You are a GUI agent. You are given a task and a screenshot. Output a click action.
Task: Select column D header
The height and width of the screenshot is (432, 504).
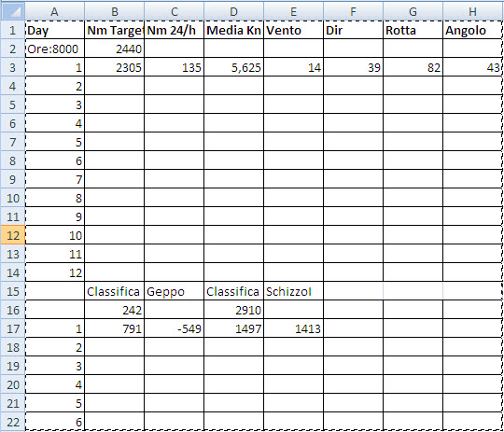point(233,11)
